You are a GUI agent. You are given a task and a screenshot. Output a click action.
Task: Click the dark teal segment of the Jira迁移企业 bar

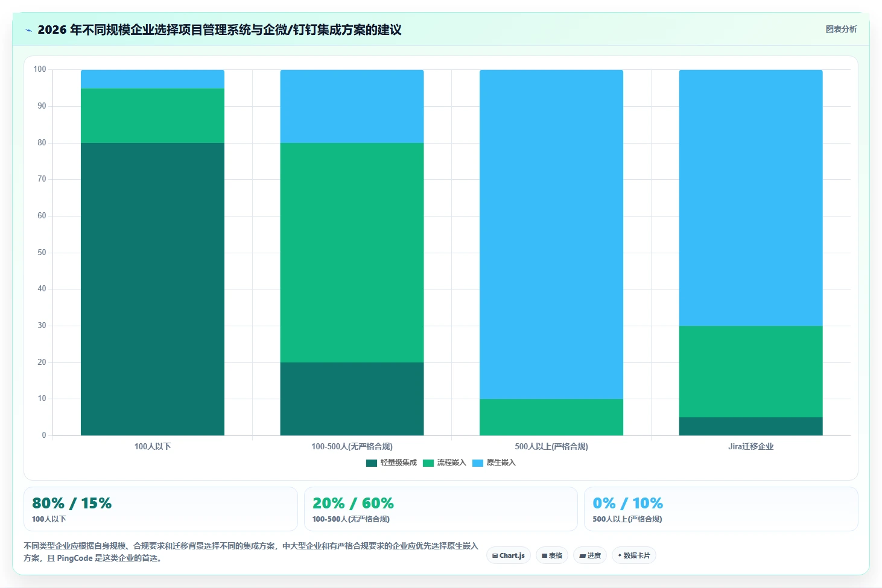click(750, 426)
